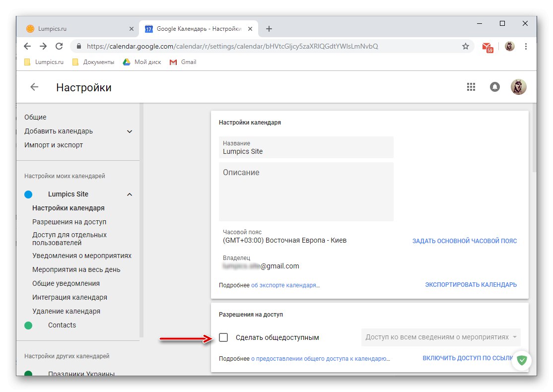The image size is (553, 392).
Task: Open the red Gmail notifier icon showing 59
Action: [x=487, y=46]
